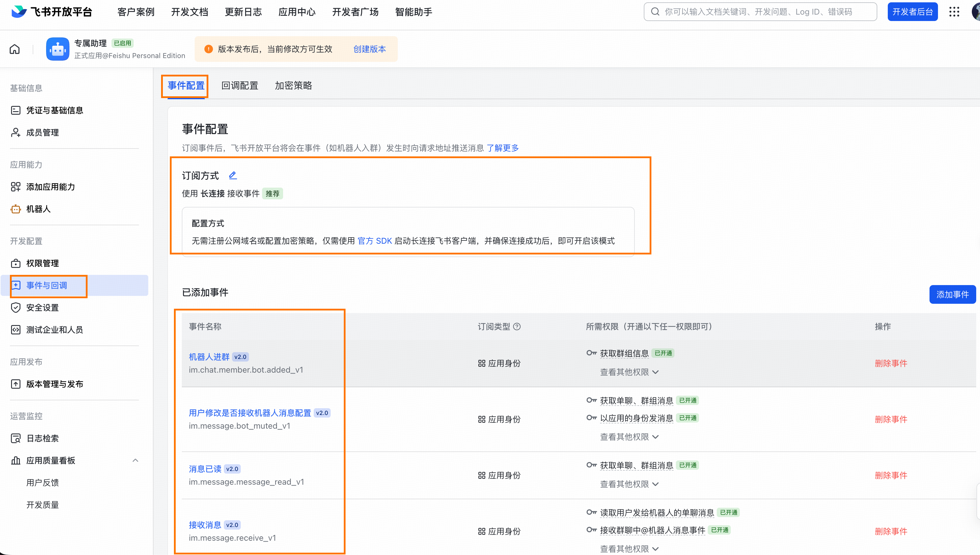This screenshot has height=555, width=980.
Task: Switch to the 加密策略 tab
Action: [293, 86]
